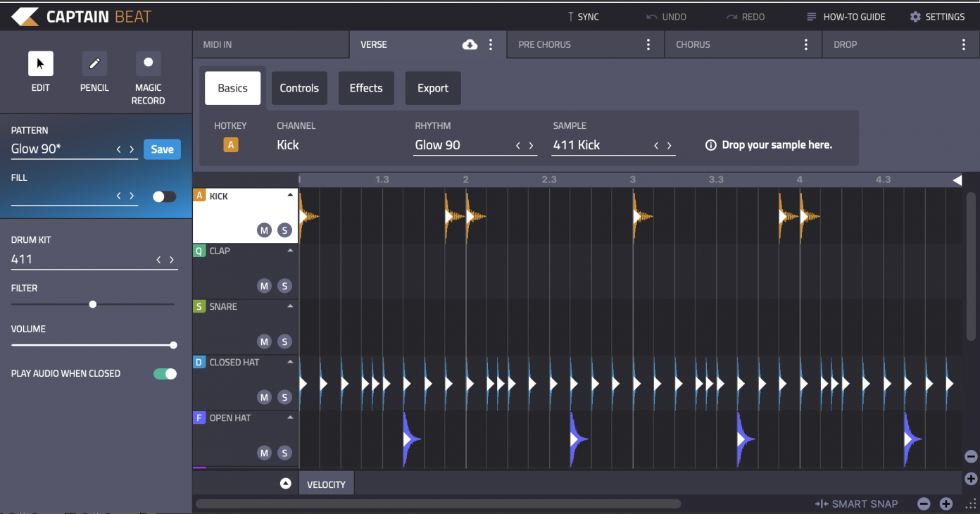The image size is (980, 514).
Task: Activate Magic Record mode
Action: click(148, 64)
